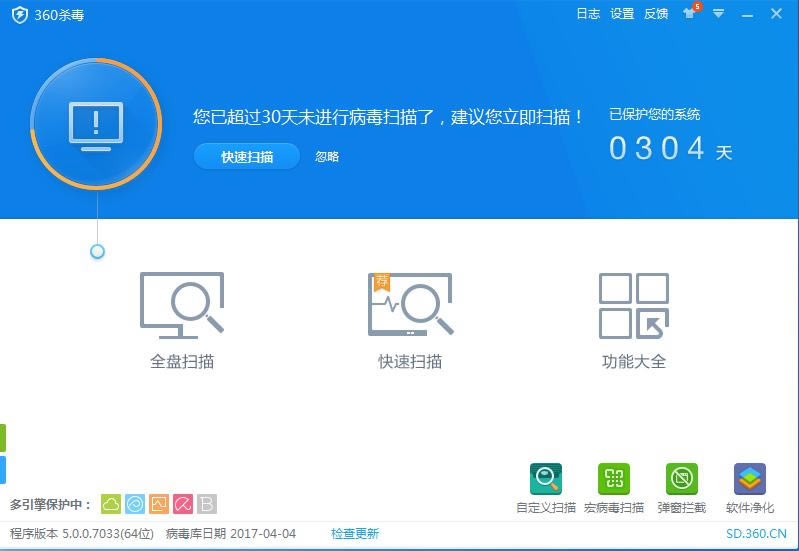Open the 设置 settings menu
Viewport: 799px width, 551px height.
coord(622,14)
